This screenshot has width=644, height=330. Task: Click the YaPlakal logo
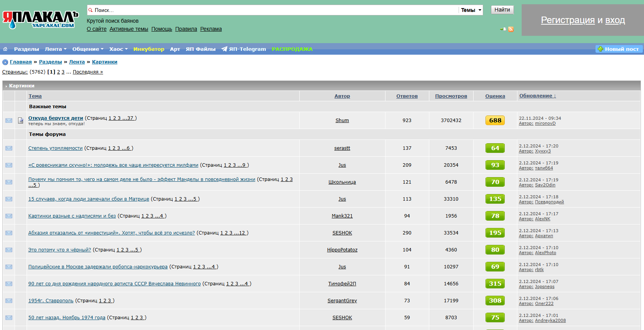pos(40,19)
